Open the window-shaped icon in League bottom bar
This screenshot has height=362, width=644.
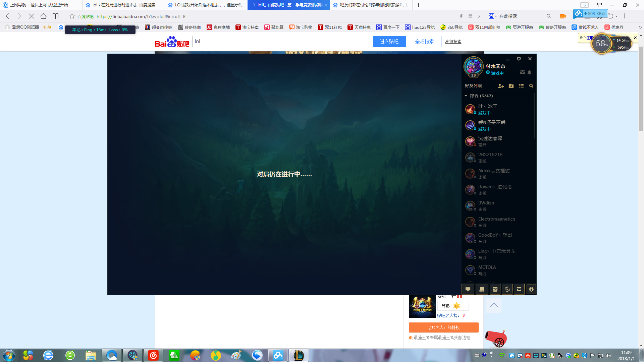point(519,289)
